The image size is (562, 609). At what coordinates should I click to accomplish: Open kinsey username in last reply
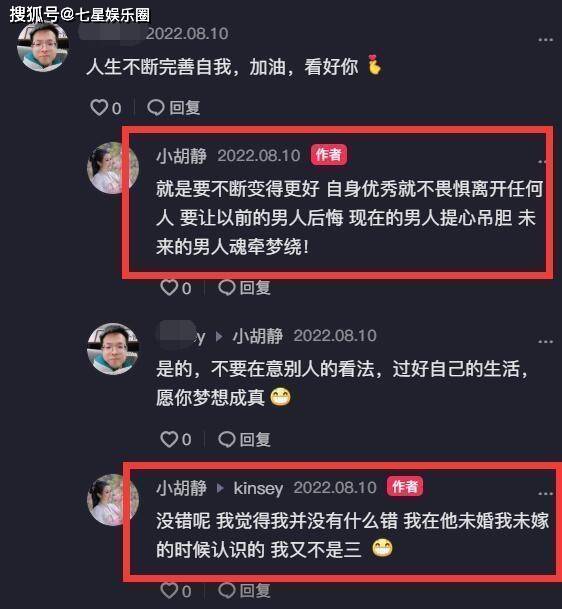coord(258,488)
